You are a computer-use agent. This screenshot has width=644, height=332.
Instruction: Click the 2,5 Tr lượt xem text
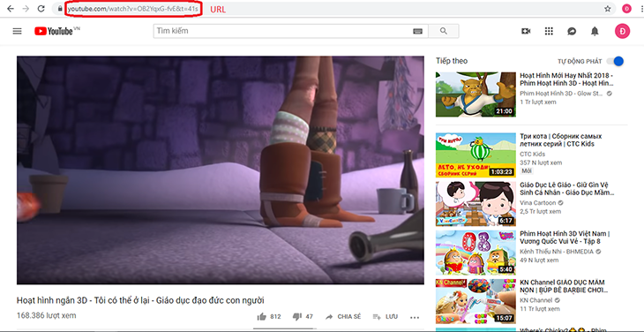point(540,211)
